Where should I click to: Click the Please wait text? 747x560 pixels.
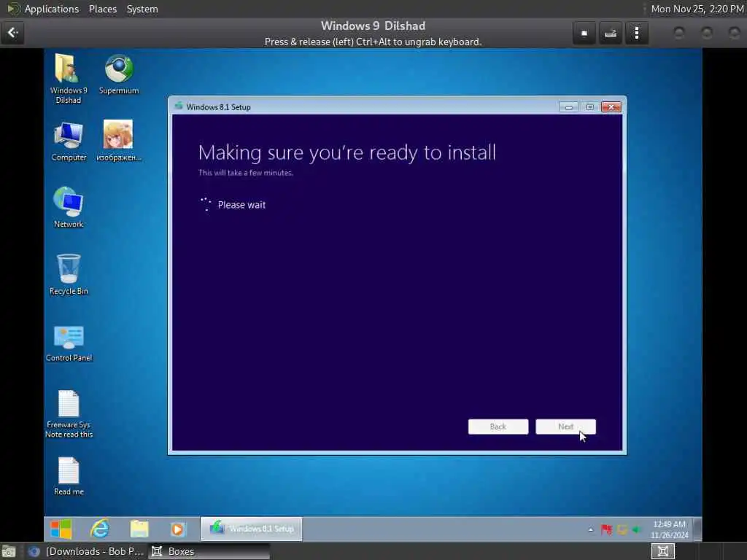pyautogui.click(x=241, y=205)
